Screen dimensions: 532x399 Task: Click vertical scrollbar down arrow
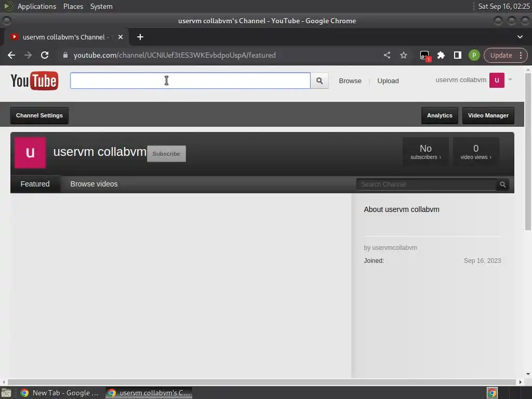coord(528,374)
